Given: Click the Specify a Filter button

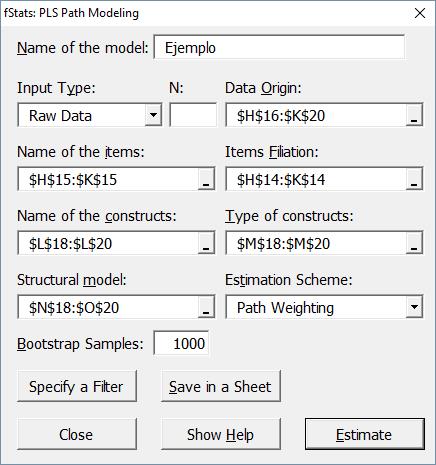Looking at the screenshot, I should (x=77, y=386).
